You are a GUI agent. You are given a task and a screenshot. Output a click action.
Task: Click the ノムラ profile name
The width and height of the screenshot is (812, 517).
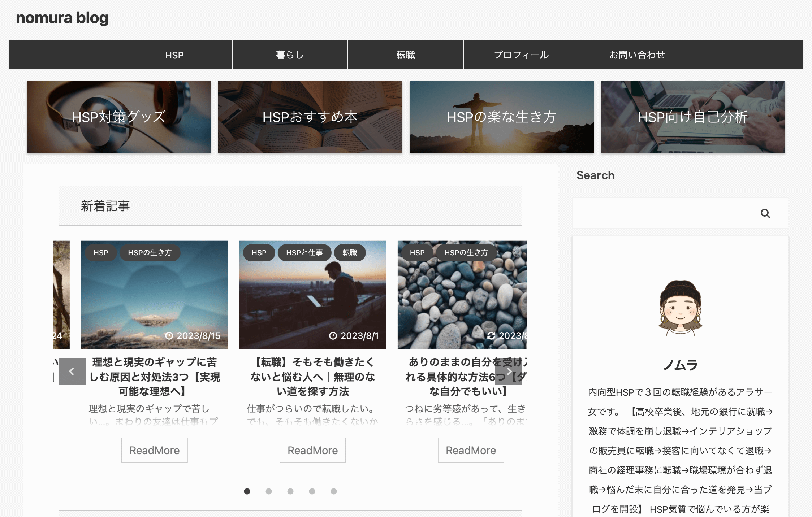[x=681, y=365]
